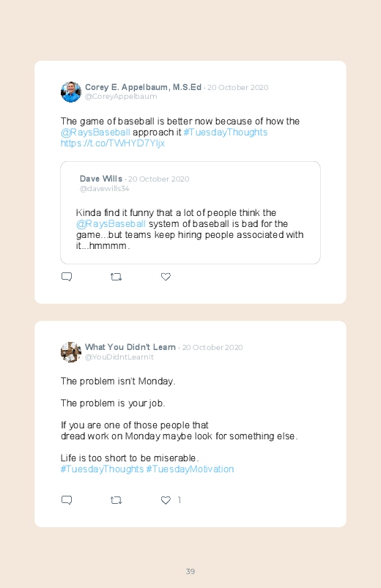The width and height of the screenshot is (381, 588).
Task: Open #TuesdayMotivation hashtag
Action: pyautogui.click(x=190, y=469)
